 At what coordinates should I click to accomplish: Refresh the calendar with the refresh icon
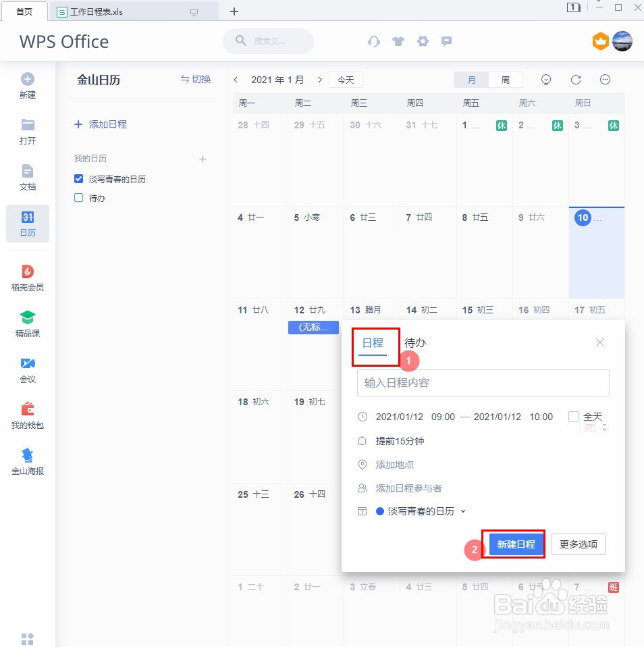pos(575,80)
